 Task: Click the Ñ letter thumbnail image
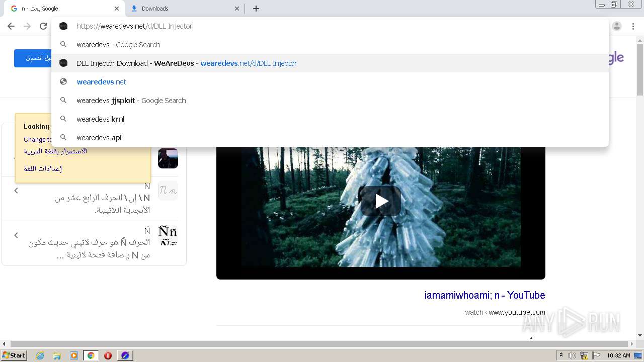(168, 236)
